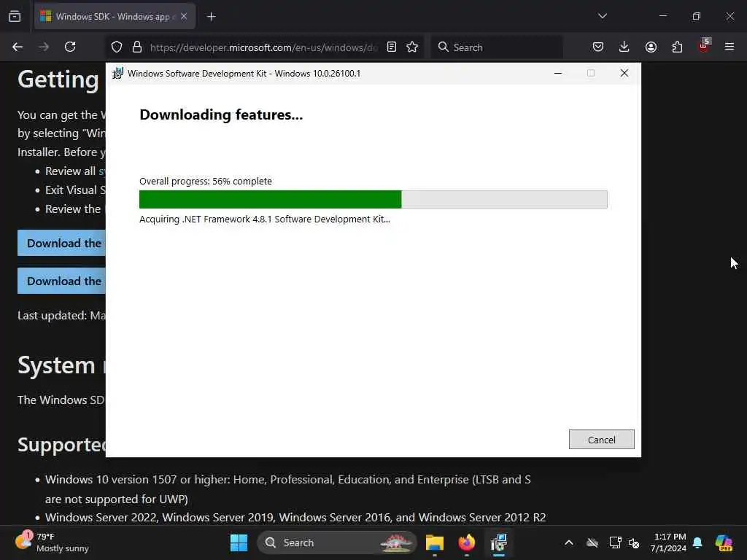
Task: Toggle reader view in the address bar
Action: pyautogui.click(x=392, y=47)
